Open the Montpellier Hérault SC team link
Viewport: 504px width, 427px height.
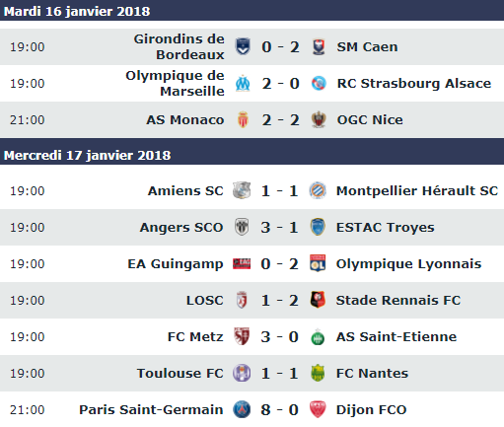coord(417,191)
